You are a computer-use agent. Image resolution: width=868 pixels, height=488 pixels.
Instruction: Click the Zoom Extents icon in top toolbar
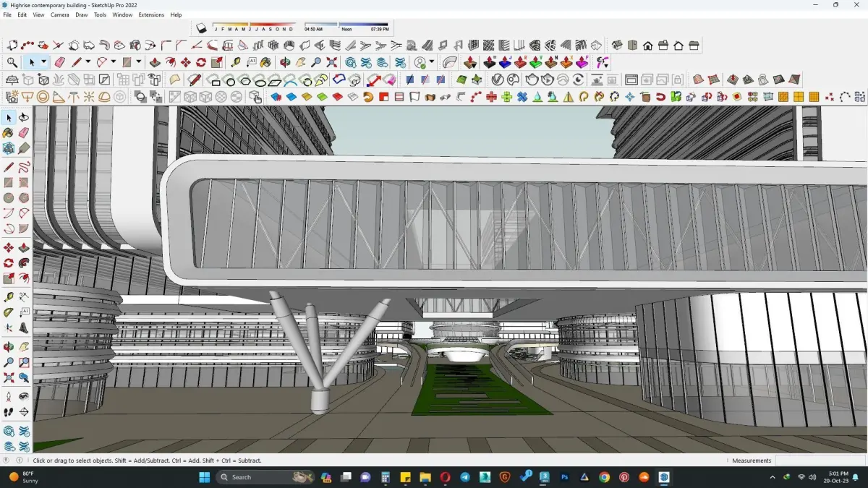(x=332, y=63)
